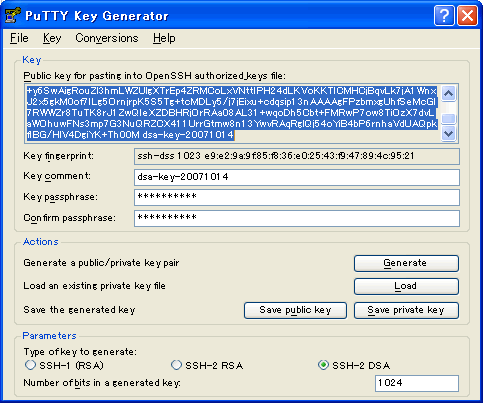Click the Key fingerprint field
This screenshot has height=403, width=483.
coord(297,156)
